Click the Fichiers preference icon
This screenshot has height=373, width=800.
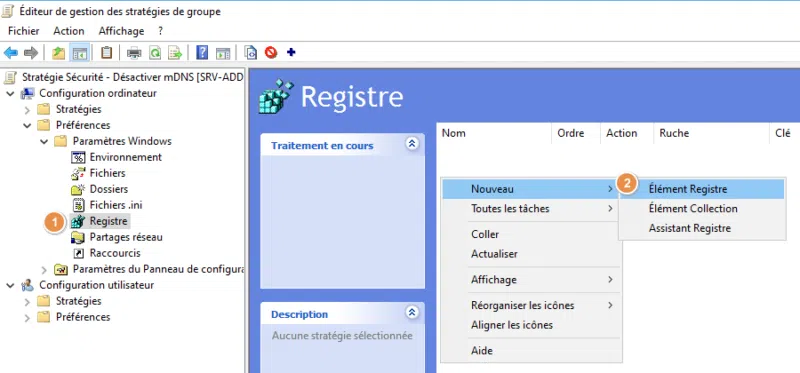point(78,173)
